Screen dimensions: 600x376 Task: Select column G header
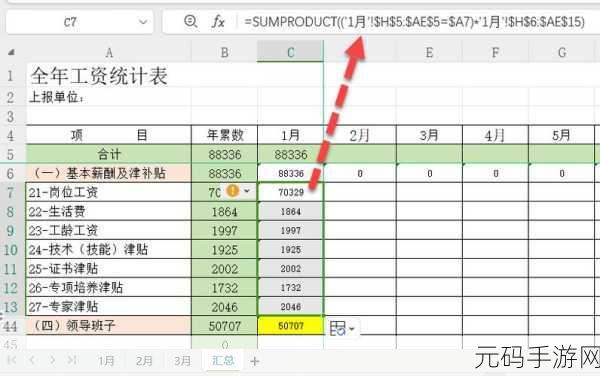562,52
